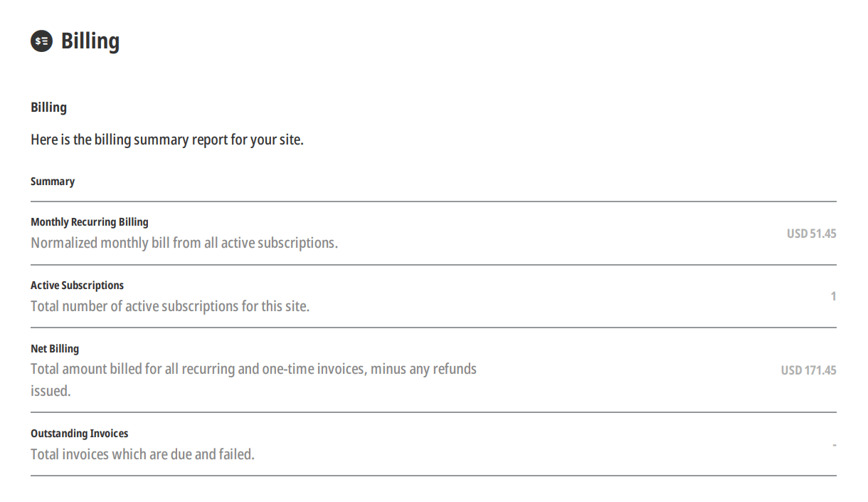Select the Summary table header

[x=53, y=182]
